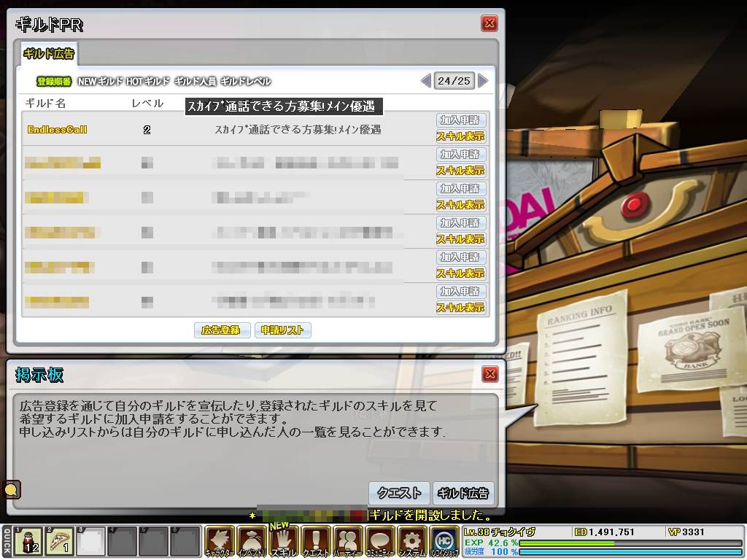Open the コミュニティー speech bubble icon
Viewport: 747px width, 560px height.
pyautogui.click(x=380, y=541)
